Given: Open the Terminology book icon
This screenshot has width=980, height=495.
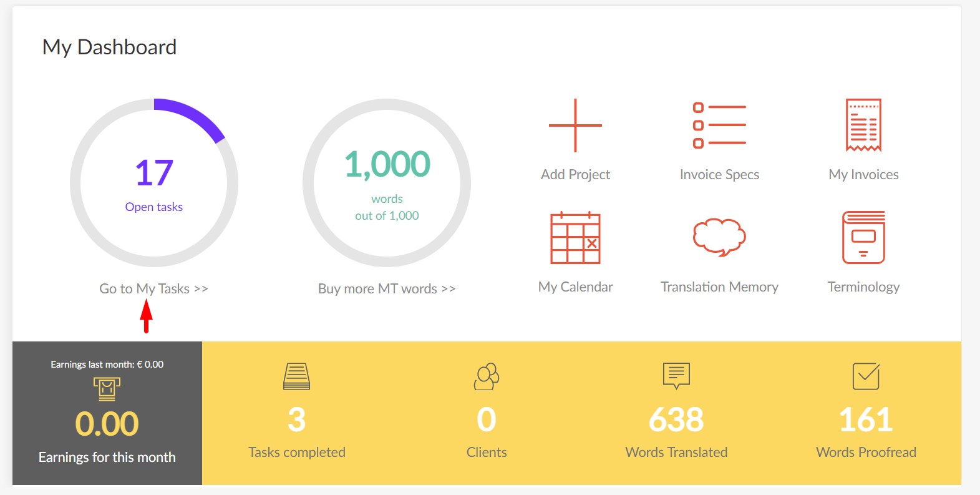Looking at the screenshot, I should pos(863,238).
